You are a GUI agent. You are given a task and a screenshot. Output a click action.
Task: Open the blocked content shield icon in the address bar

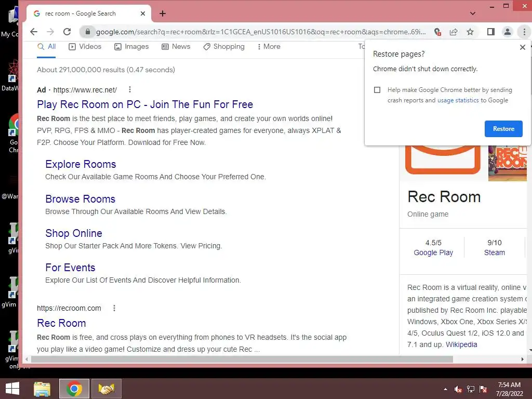click(x=437, y=32)
